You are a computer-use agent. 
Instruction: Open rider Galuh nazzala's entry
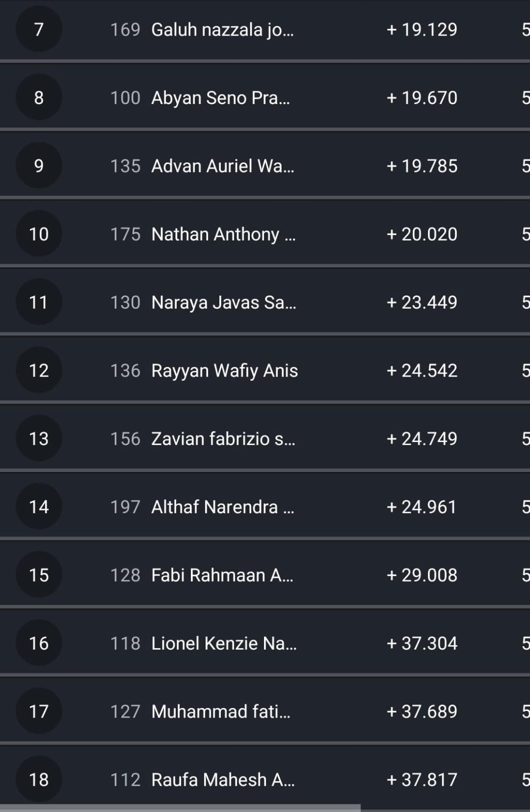[x=222, y=30]
